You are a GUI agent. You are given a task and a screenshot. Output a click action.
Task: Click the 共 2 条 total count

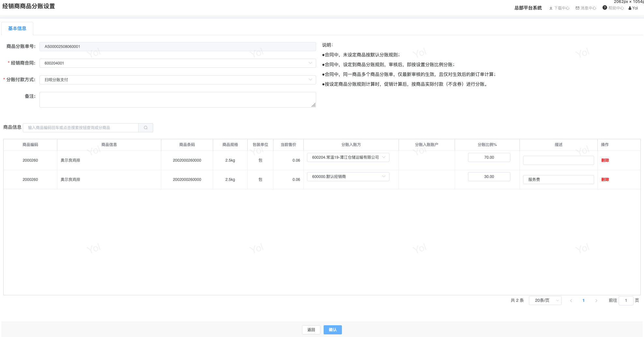pos(517,300)
